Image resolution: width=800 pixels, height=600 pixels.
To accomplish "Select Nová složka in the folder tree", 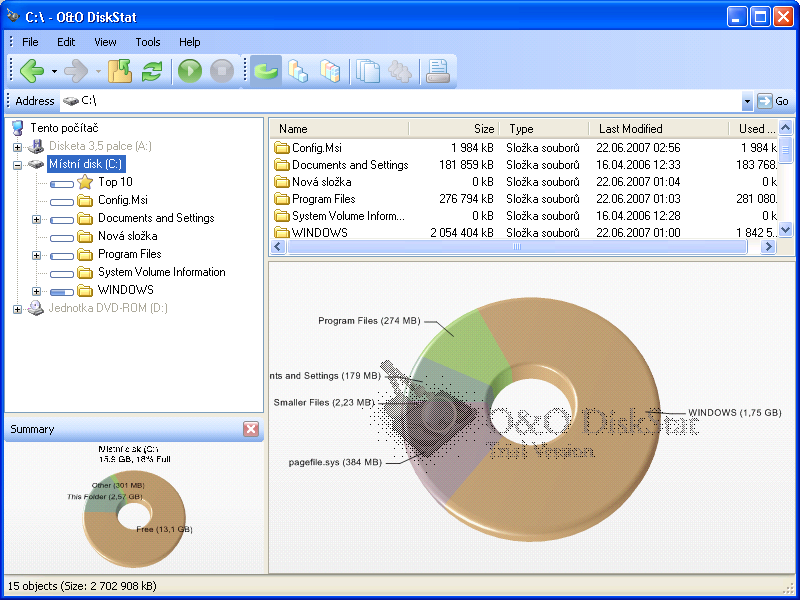I will 128,236.
